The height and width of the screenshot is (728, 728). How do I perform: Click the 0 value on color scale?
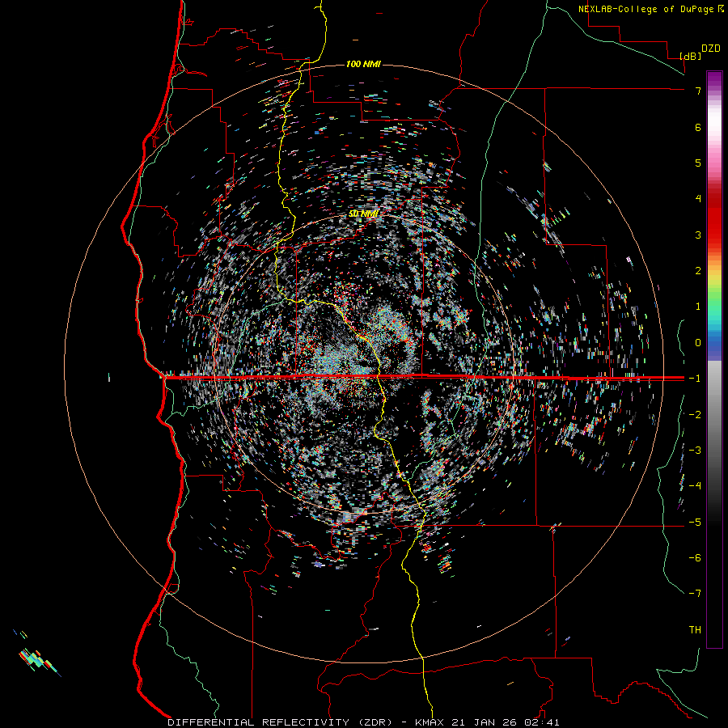[x=698, y=343]
